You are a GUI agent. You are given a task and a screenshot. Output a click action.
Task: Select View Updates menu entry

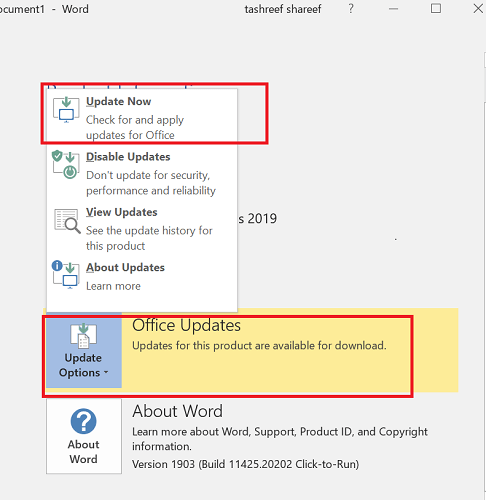pyautogui.click(x=142, y=229)
